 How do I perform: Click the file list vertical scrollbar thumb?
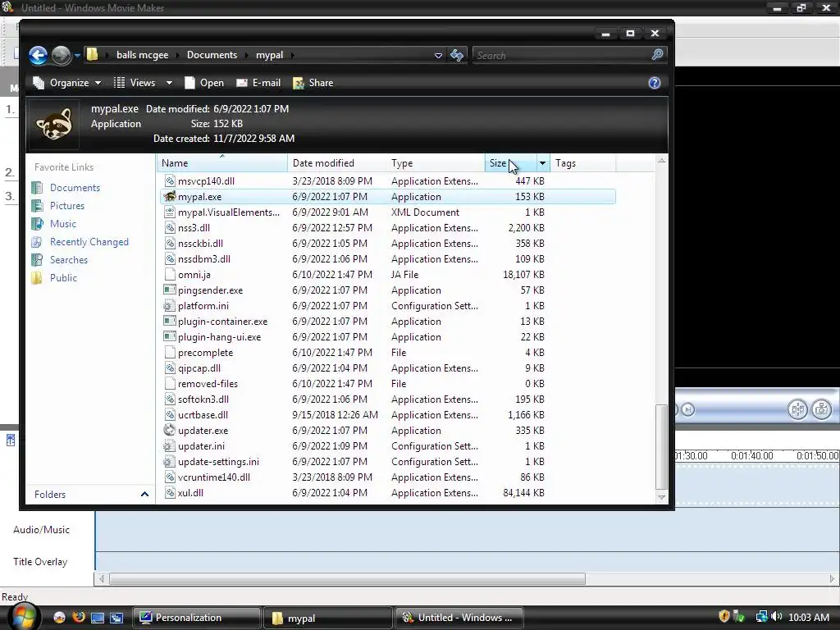pos(662,447)
